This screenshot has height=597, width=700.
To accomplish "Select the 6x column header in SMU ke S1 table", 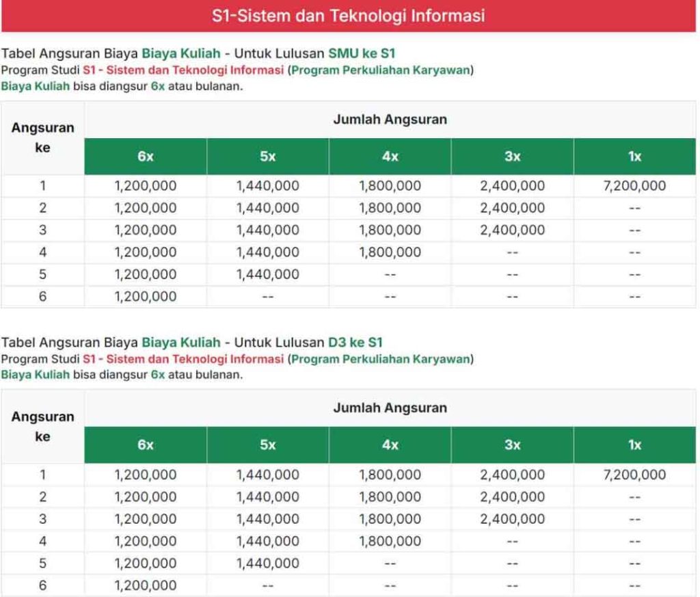I will tap(146, 157).
